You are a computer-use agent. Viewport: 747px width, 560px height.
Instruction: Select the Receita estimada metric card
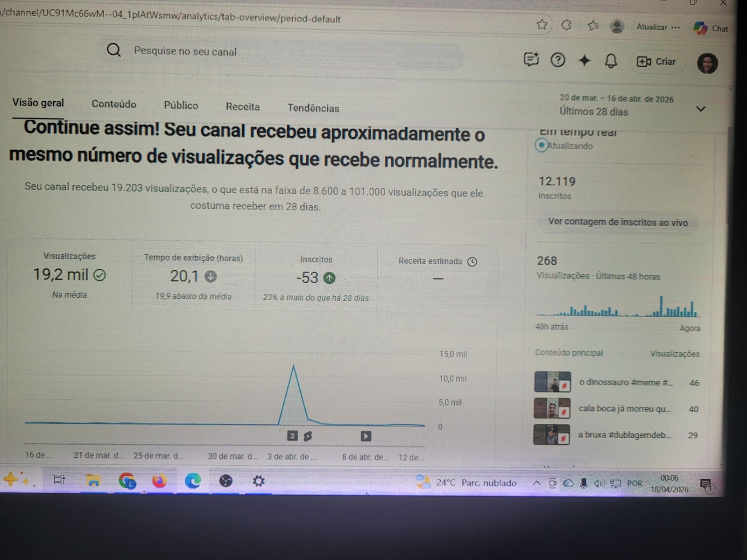(437, 279)
